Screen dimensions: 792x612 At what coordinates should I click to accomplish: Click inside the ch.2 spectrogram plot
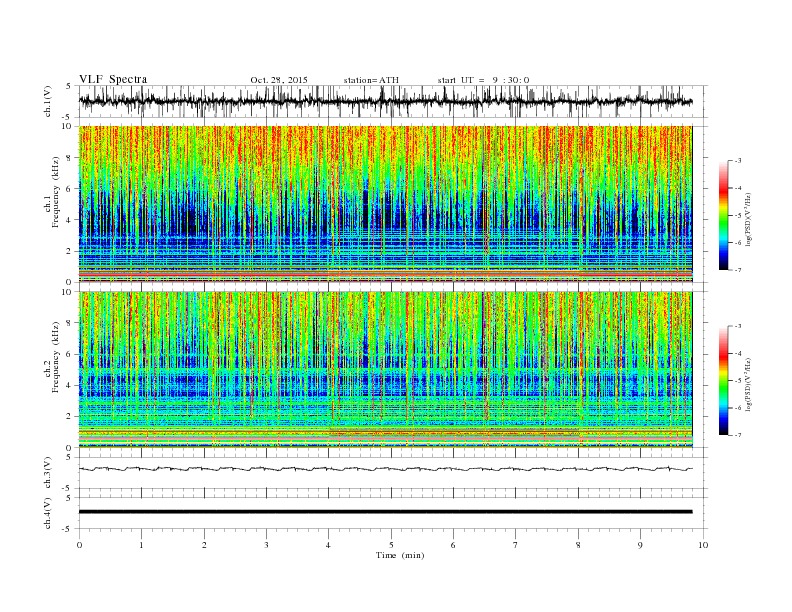pos(385,369)
